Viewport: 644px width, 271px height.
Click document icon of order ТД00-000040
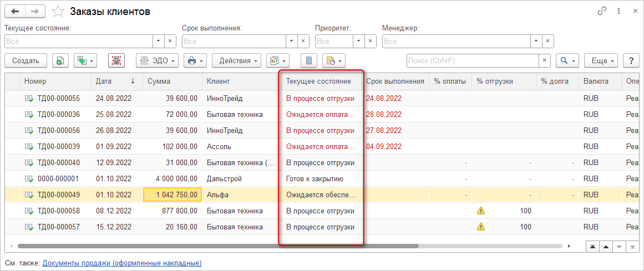[29, 163]
